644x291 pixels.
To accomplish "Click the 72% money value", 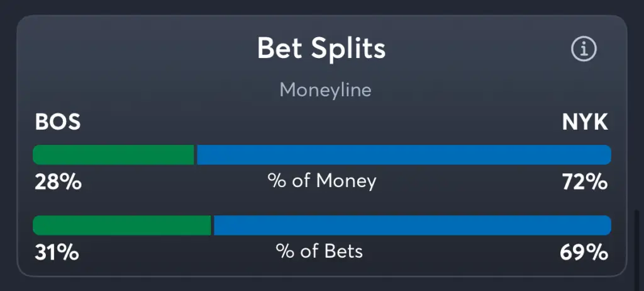I will (x=585, y=182).
